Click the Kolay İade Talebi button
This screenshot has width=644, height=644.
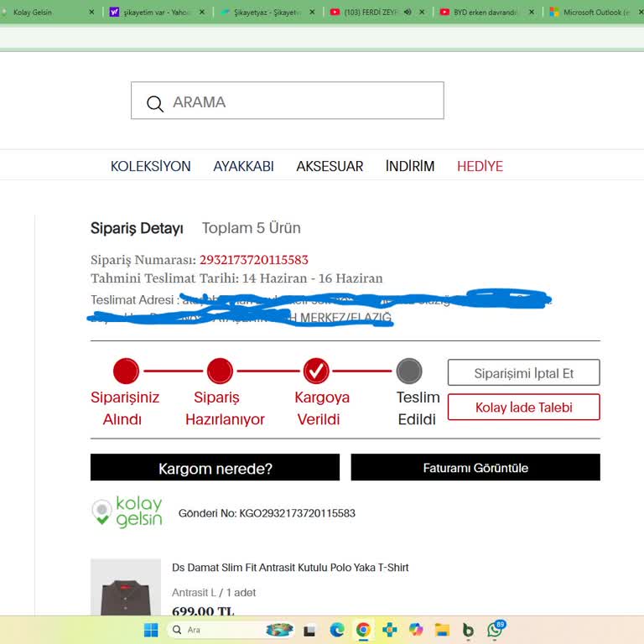point(523,407)
